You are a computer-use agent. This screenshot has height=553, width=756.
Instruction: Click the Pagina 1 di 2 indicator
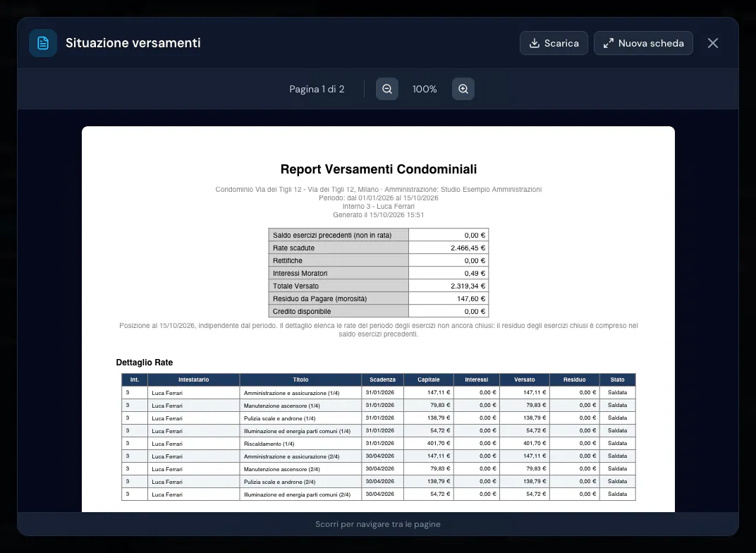pos(317,89)
